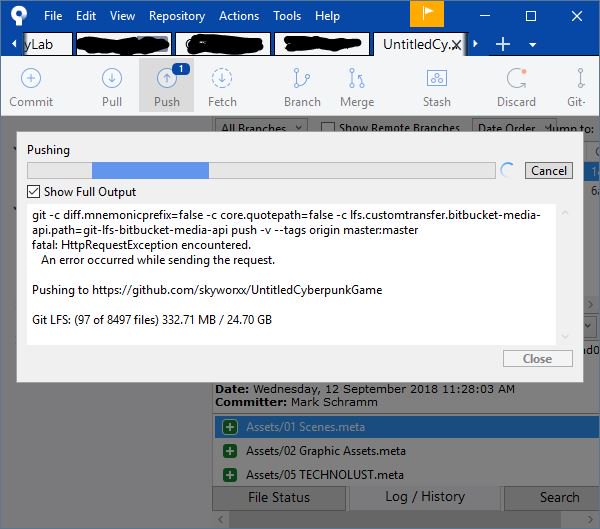Screen dimensions: 600x529
Task: Open the Repository menu
Action: coord(177,16)
